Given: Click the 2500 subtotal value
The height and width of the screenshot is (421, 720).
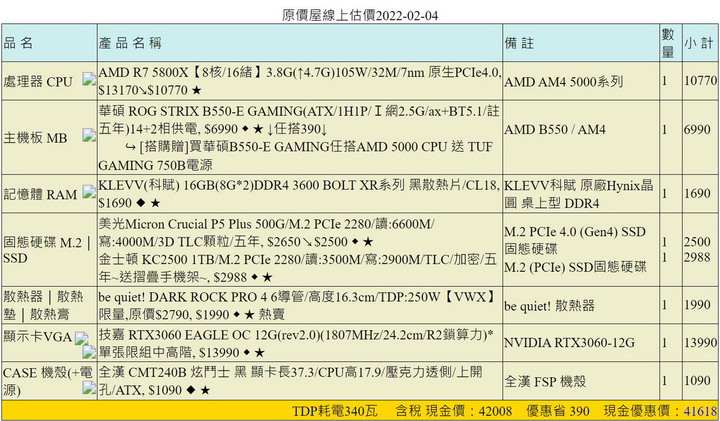Looking at the screenshot, I should click(x=697, y=242).
